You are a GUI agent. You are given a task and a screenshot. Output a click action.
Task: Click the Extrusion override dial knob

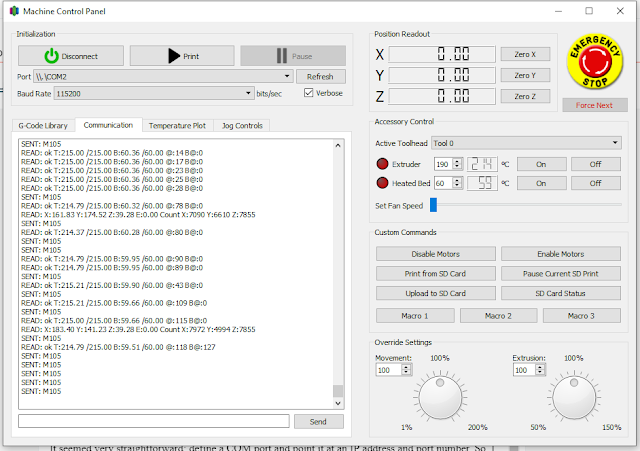coord(574,398)
